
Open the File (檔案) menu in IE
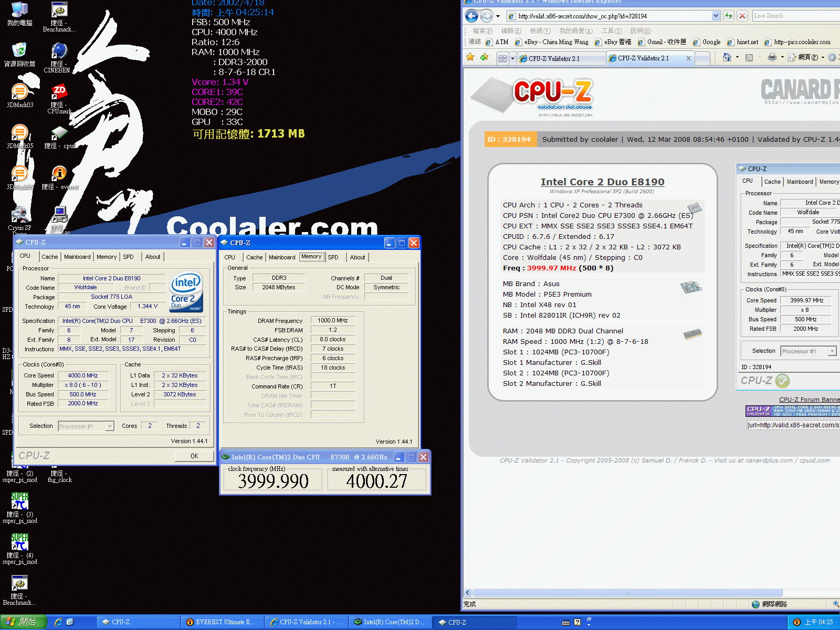482,31
